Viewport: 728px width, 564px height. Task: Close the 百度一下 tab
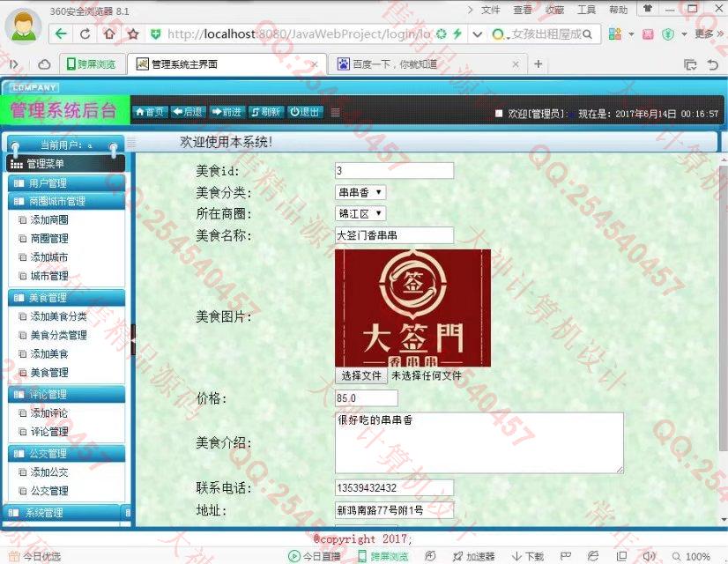click(516, 64)
